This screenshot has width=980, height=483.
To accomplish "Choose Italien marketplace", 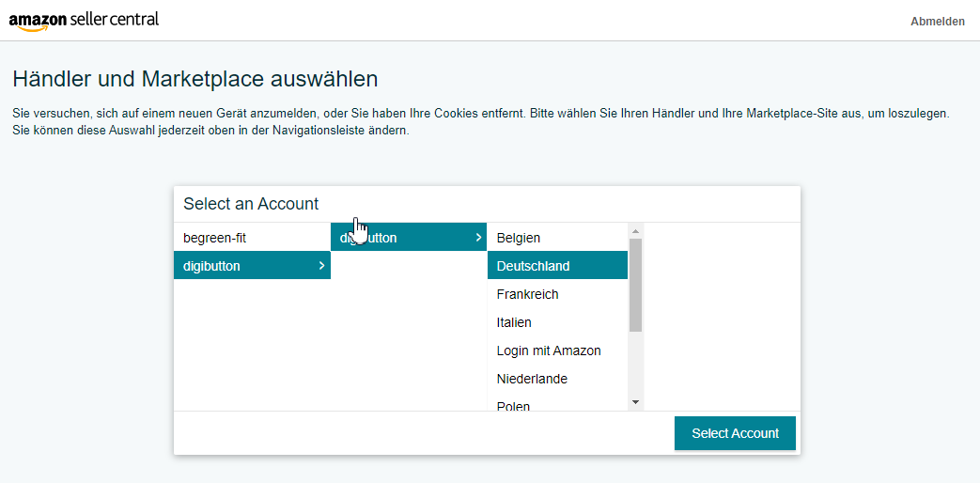I will click(x=557, y=322).
